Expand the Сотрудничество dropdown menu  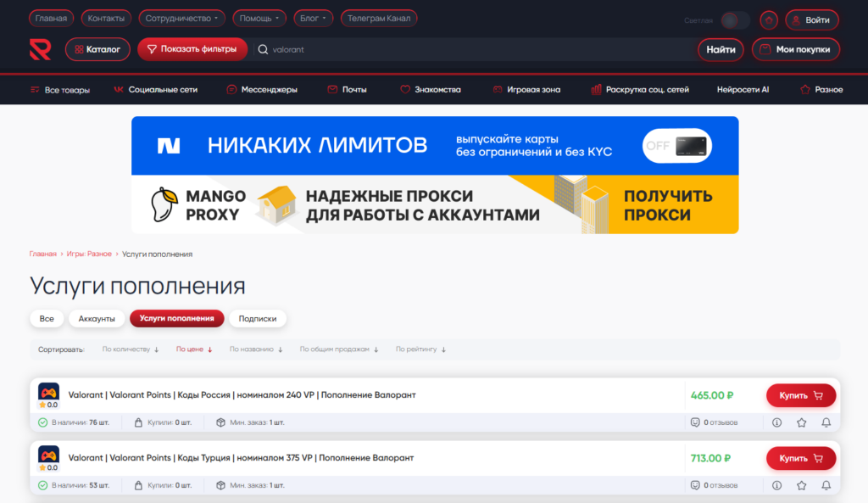point(181,19)
